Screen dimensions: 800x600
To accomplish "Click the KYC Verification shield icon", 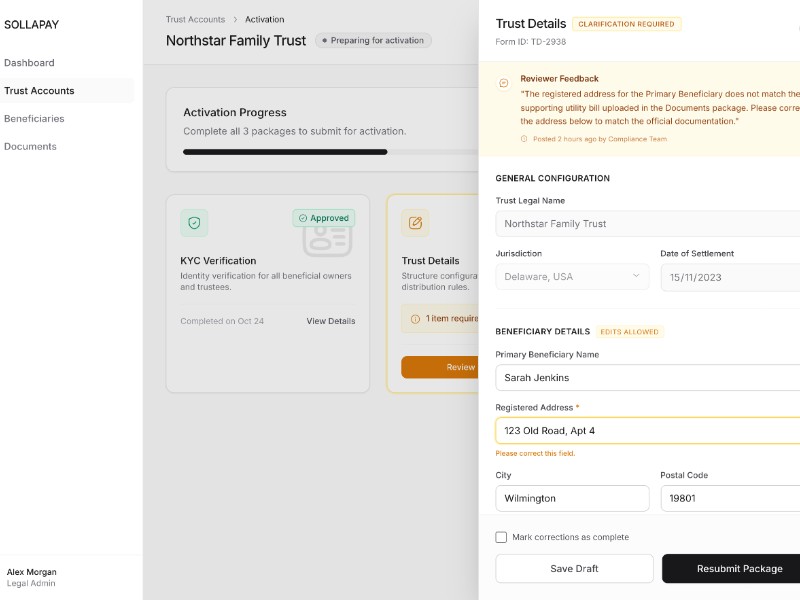I will pos(194,223).
